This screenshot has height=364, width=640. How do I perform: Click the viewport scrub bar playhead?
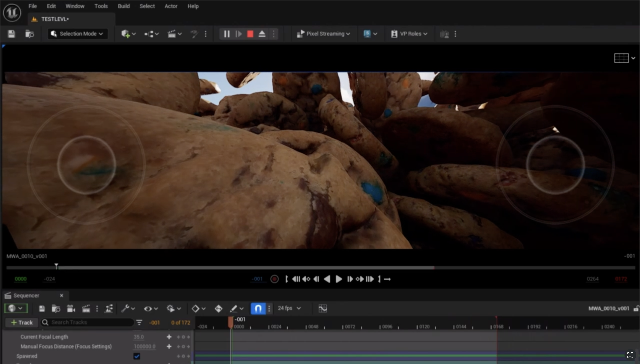coord(56,266)
